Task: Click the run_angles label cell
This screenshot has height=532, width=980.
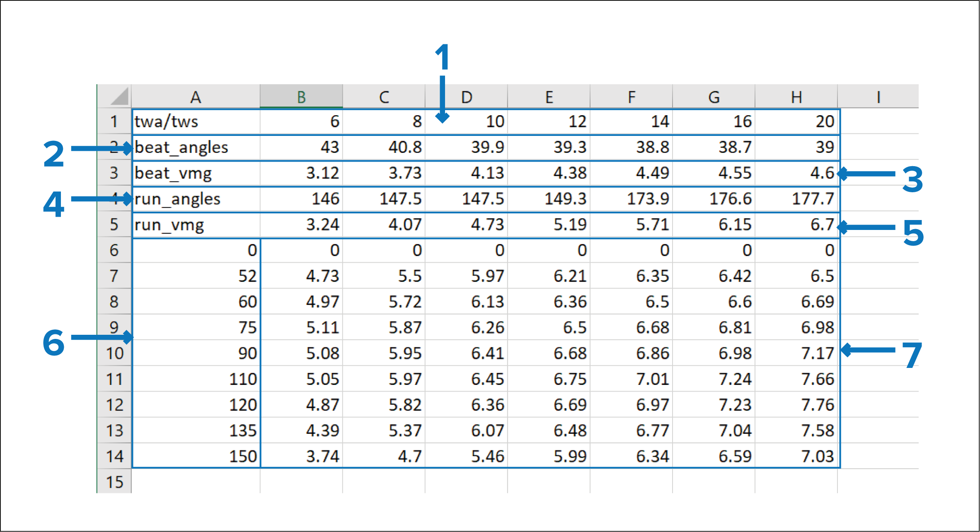Action: 196,199
